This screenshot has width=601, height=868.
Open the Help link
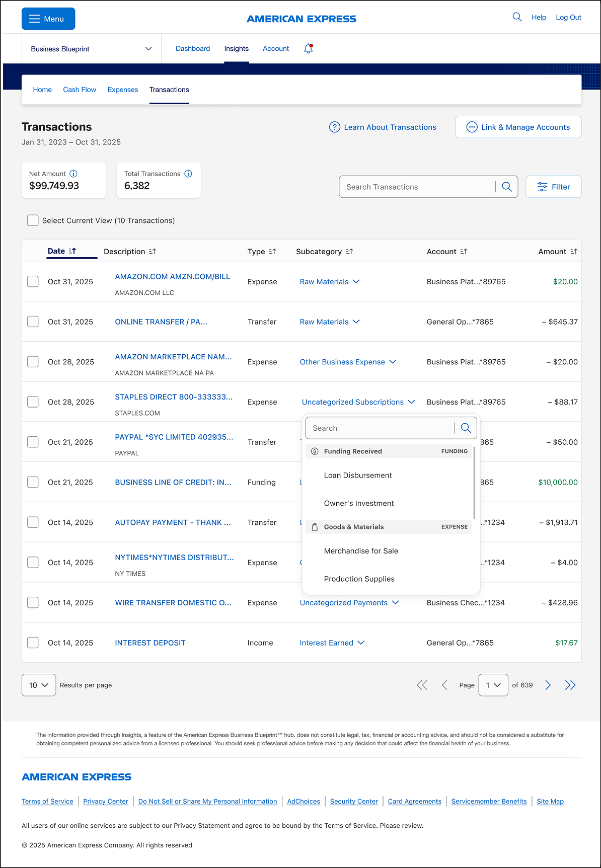(539, 17)
